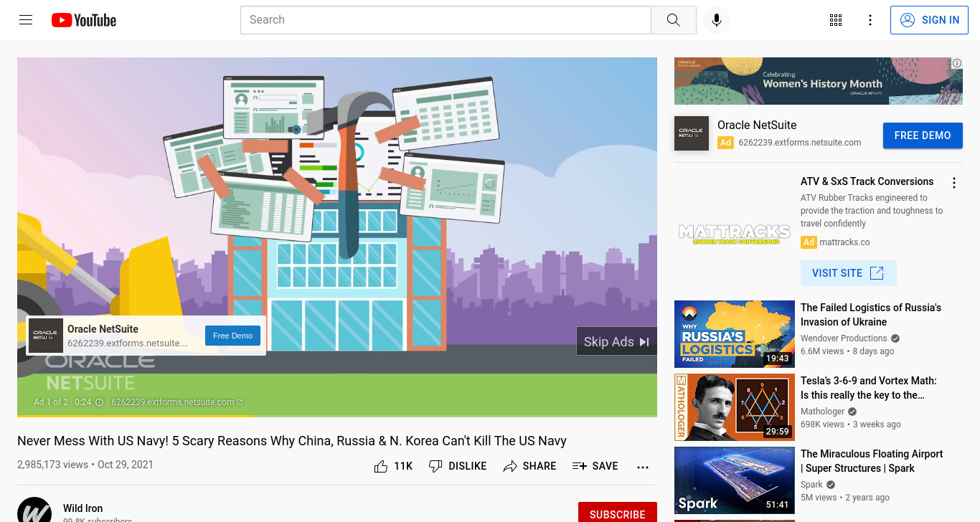Click the 2,985,173 views text
This screenshot has height=522, width=980.
pyautogui.click(x=52, y=465)
